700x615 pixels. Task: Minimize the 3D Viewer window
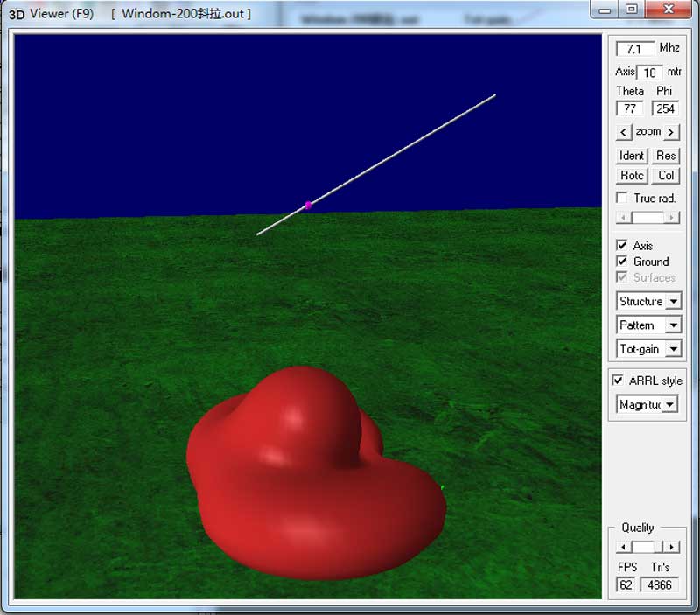click(605, 10)
